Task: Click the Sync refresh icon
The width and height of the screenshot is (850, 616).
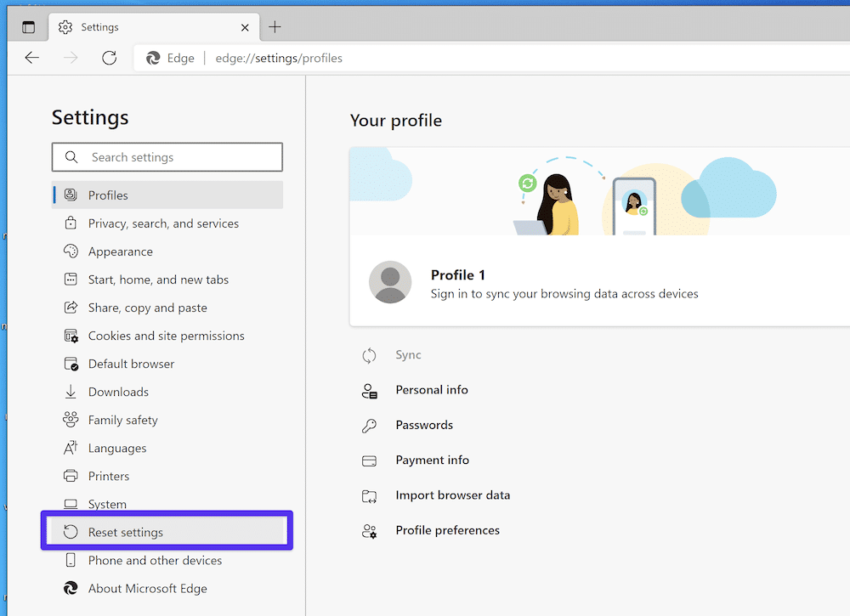Action: pos(371,355)
